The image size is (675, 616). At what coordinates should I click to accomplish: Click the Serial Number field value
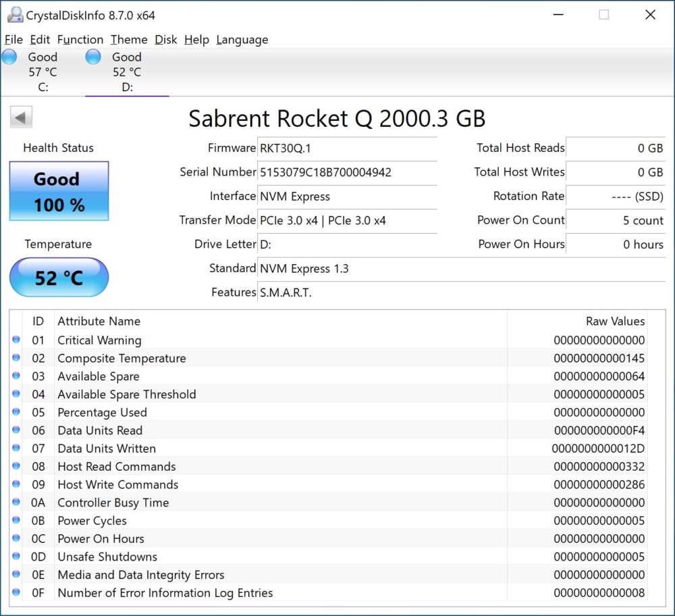tap(348, 172)
